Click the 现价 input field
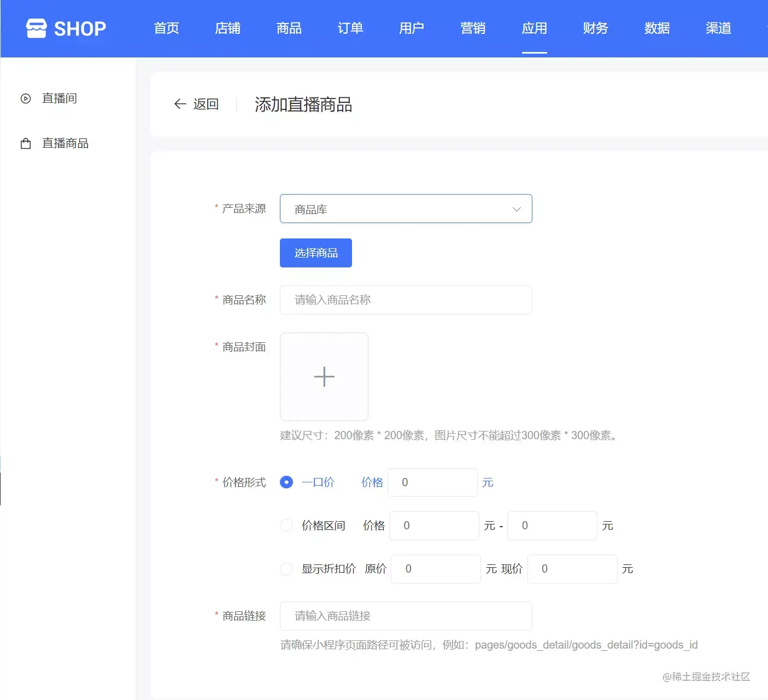 (572, 569)
